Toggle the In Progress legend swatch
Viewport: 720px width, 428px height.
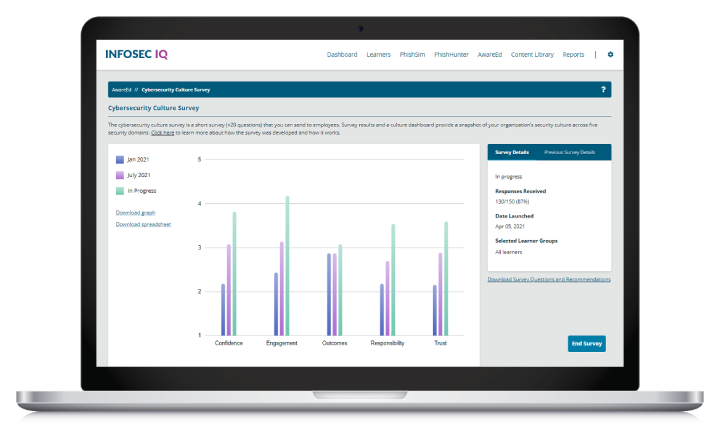click(120, 190)
